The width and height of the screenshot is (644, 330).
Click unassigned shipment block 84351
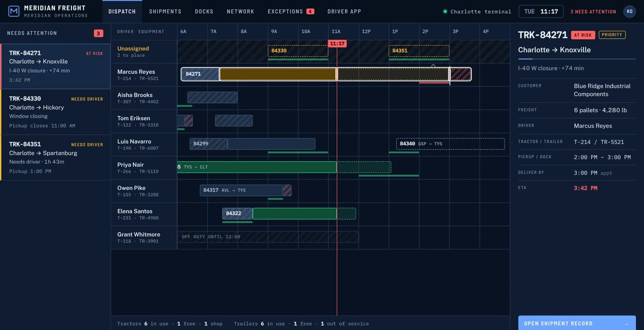(x=419, y=51)
